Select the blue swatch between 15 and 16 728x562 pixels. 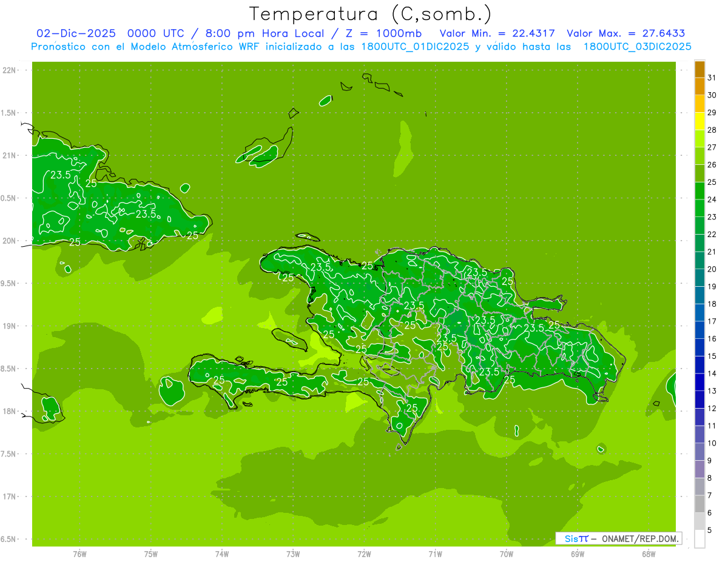pos(699,347)
